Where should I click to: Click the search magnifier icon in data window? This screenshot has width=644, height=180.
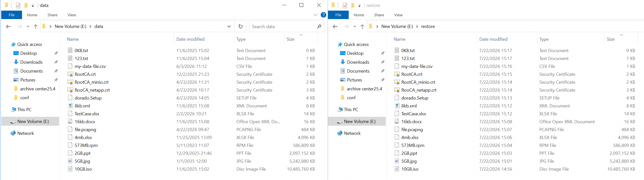[319, 26]
